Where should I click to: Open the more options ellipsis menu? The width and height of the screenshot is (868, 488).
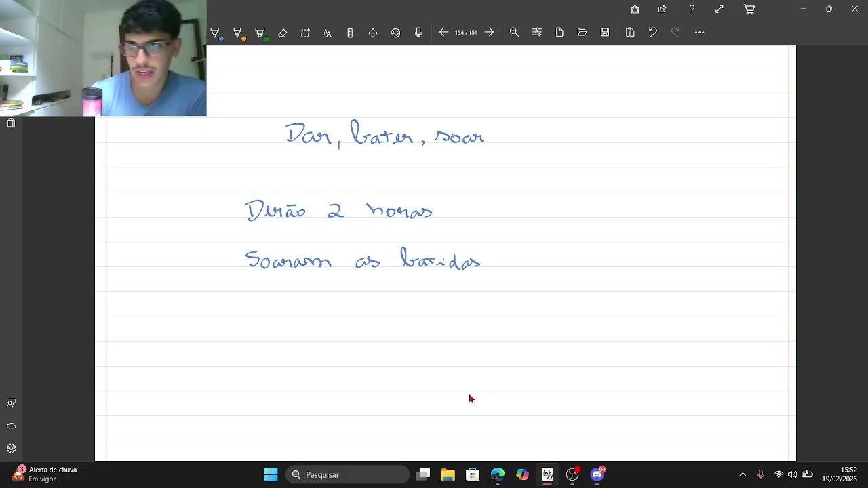tap(699, 32)
